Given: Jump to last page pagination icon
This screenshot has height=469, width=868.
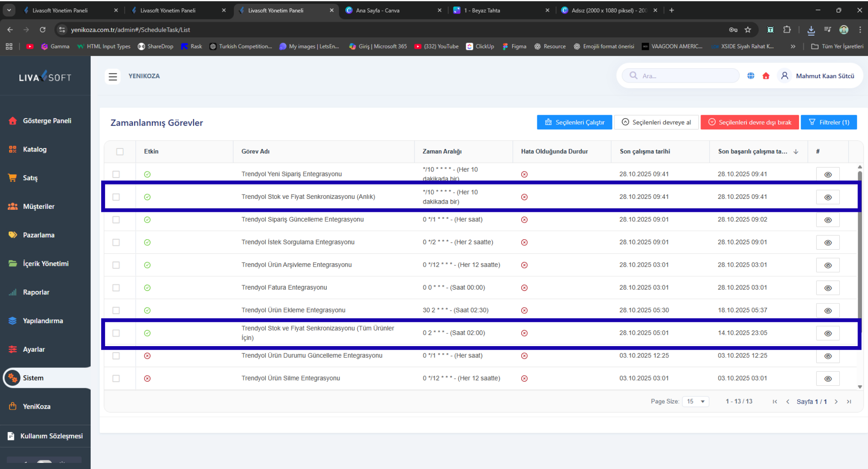Looking at the screenshot, I should [849, 402].
